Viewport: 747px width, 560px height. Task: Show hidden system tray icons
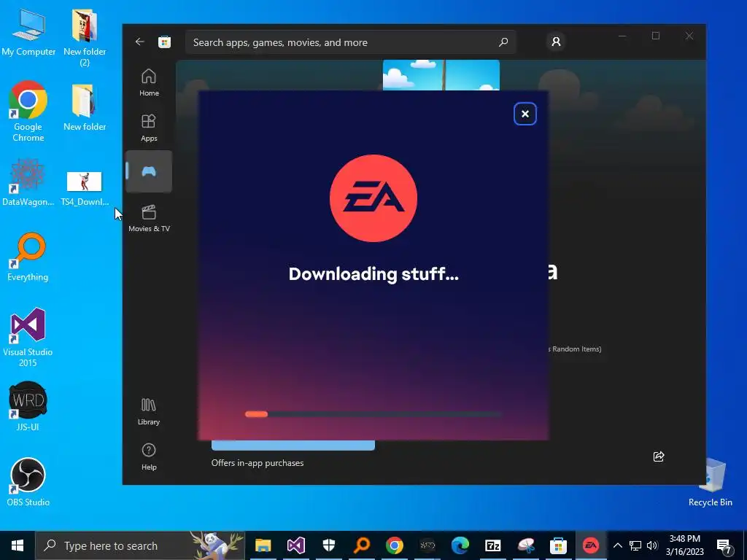(x=617, y=545)
